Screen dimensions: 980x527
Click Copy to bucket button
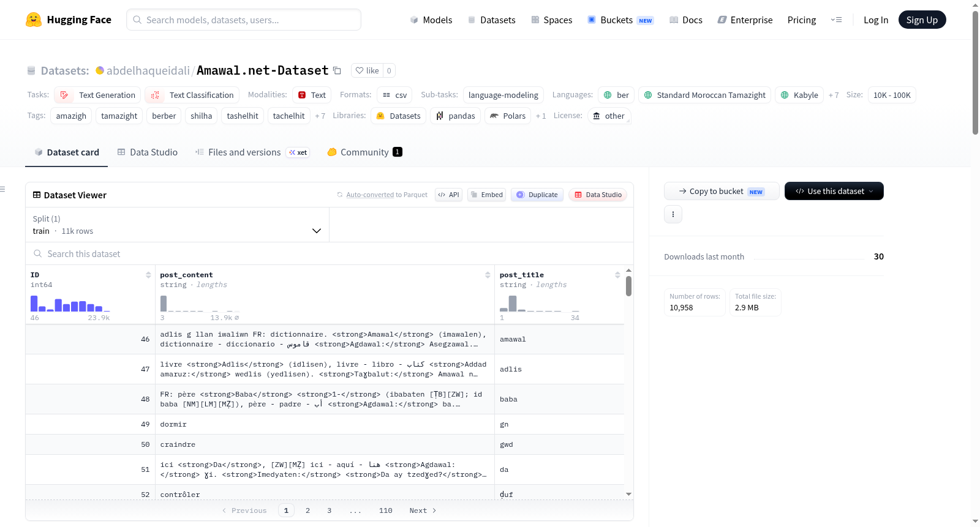tap(722, 191)
